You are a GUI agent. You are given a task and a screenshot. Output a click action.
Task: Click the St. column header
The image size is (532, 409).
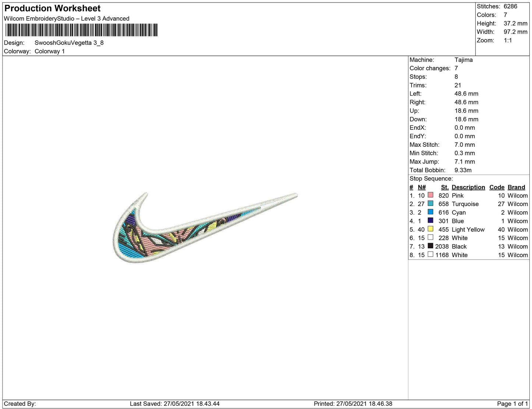click(x=445, y=187)
